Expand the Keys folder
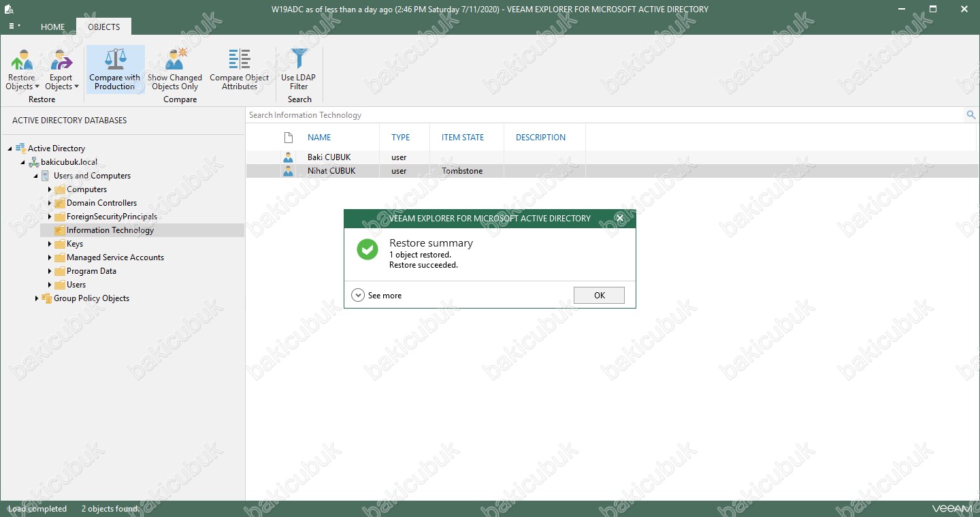The image size is (980, 517). click(50, 244)
